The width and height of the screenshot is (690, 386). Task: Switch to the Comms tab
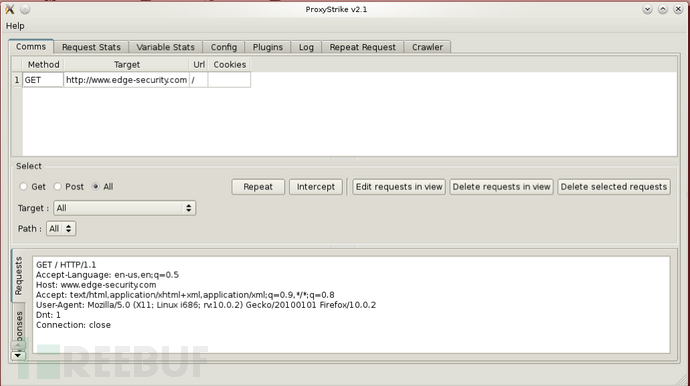(31, 47)
